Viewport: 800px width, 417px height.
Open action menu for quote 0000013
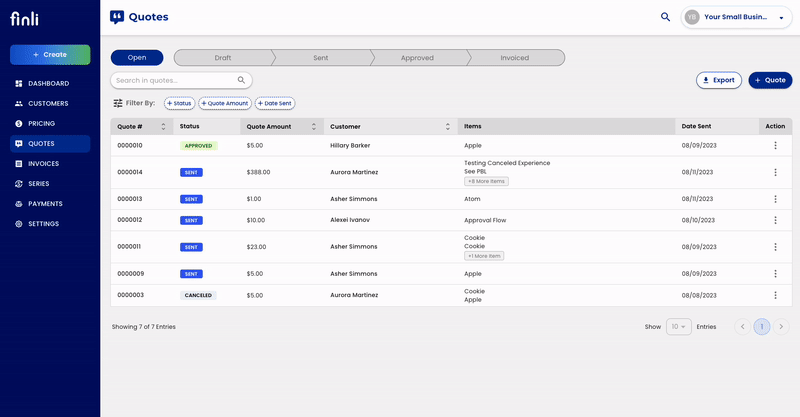[775, 199]
